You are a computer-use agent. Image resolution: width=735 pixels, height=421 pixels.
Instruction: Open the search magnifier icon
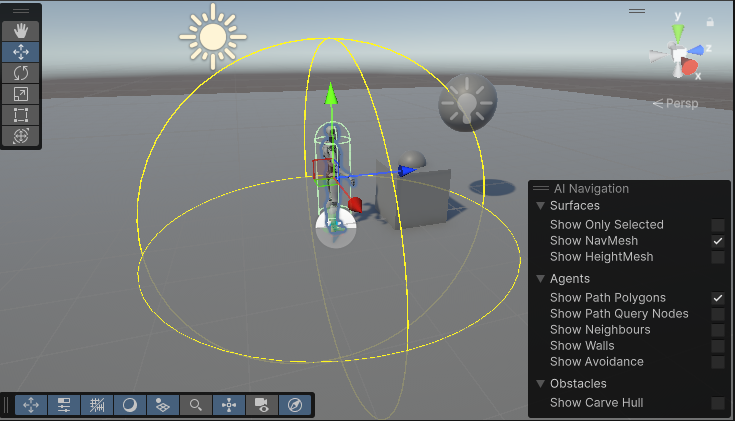pyautogui.click(x=196, y=405)
